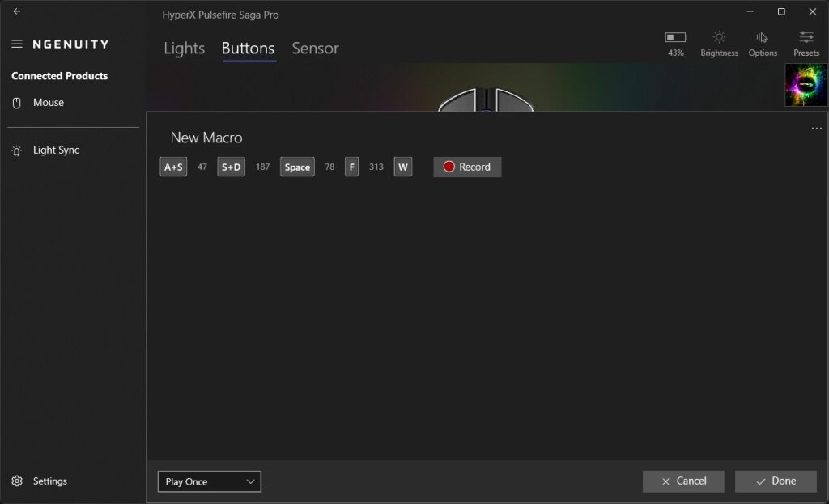Click the HyperX Pulsefire Saga Pro title
Screen dimensions: 829x504
[x=220, y=15]
